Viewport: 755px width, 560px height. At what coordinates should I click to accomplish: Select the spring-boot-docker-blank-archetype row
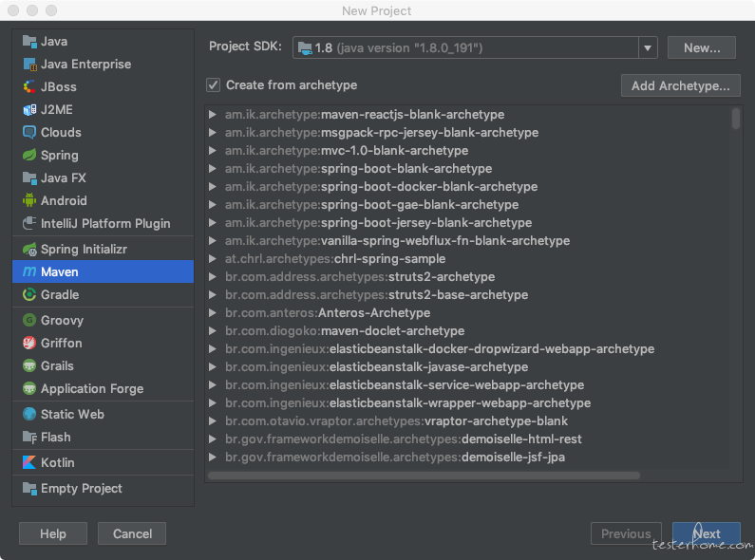click(x=467, y=187)
